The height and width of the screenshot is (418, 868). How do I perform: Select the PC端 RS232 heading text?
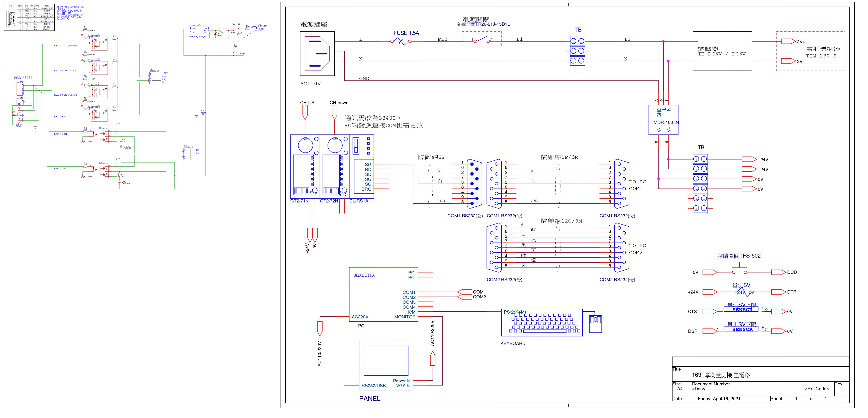(x=23, y=78)
